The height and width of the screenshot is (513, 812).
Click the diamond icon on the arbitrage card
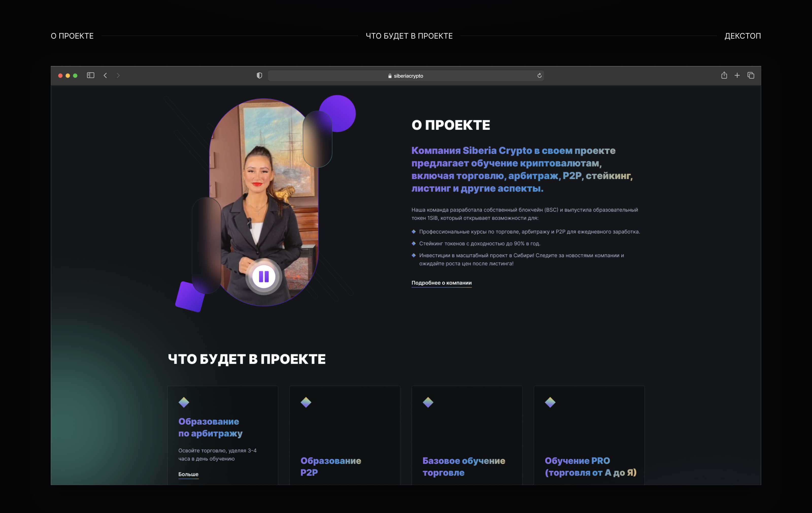coord(184,402)
